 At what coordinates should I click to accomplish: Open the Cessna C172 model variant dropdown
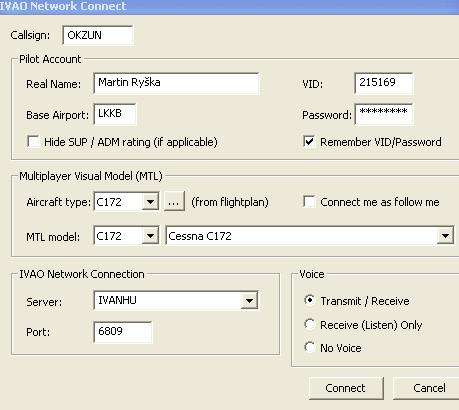pyautogui.click(x=445, y=236)
